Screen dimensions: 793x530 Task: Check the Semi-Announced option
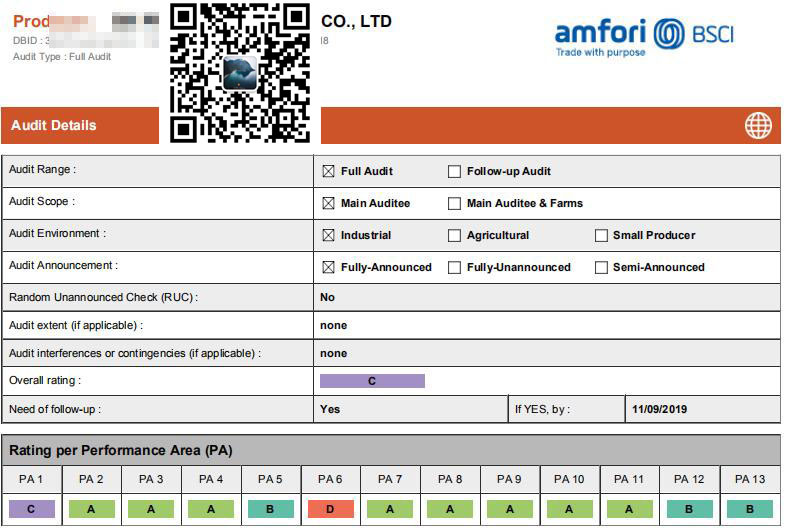(601, 268)
